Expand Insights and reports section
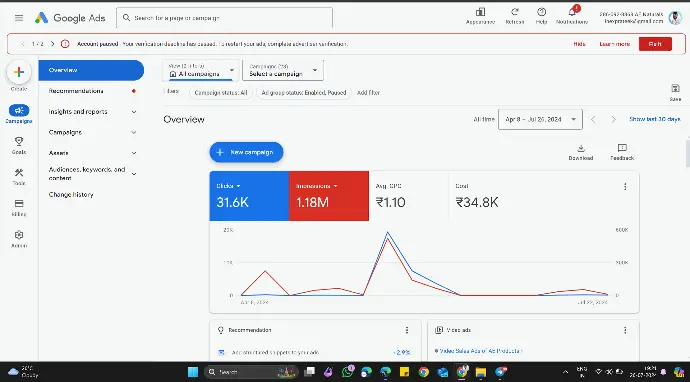This screenshot has height=382, width=690. [91, 112]
